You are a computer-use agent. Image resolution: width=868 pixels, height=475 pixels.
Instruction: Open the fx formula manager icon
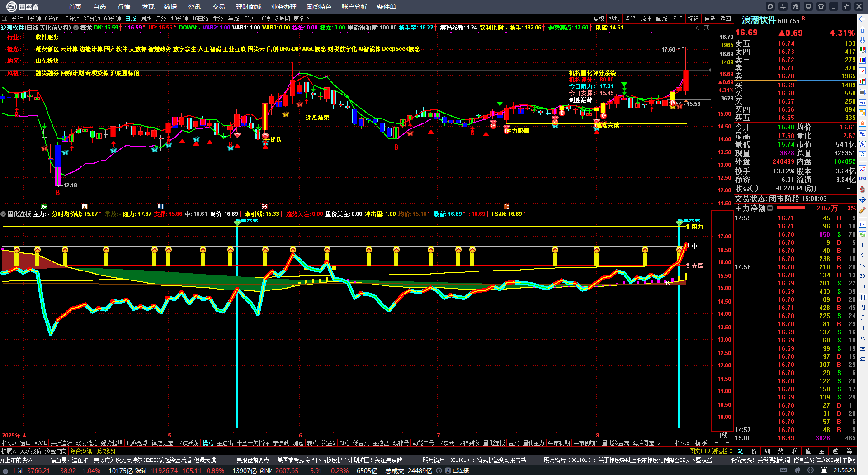tap(796, 6)
